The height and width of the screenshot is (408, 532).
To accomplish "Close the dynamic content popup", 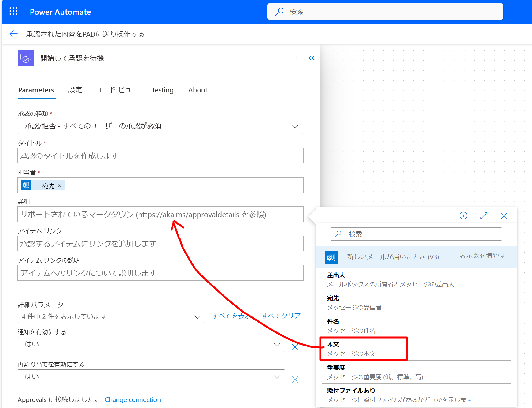I will tap(504, 216).
